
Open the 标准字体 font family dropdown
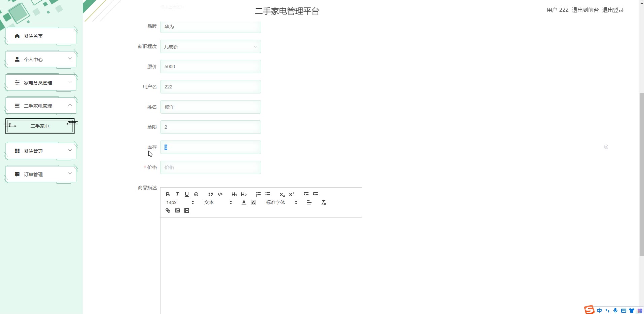(x=282, y=202)
